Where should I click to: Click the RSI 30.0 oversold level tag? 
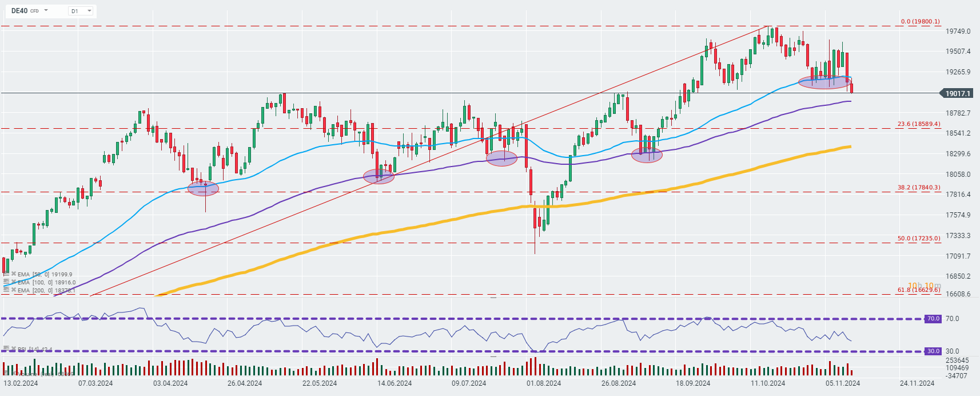coord(933,351)
